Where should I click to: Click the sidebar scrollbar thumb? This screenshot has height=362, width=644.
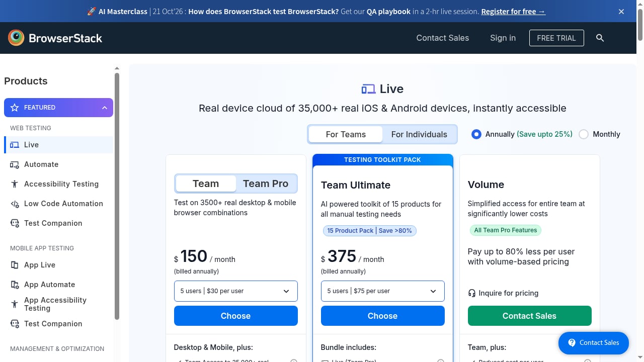point(117,196)
